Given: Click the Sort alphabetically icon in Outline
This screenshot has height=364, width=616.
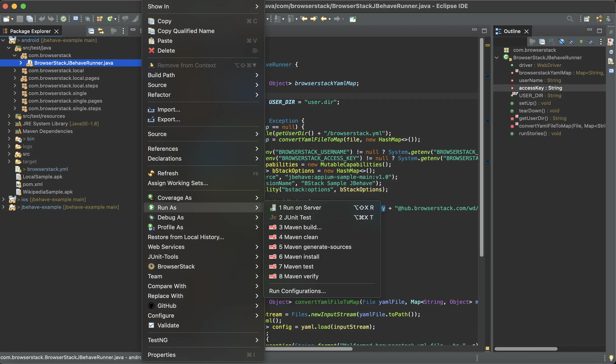Looking at the screenshot, I should [x=552, y=41].
